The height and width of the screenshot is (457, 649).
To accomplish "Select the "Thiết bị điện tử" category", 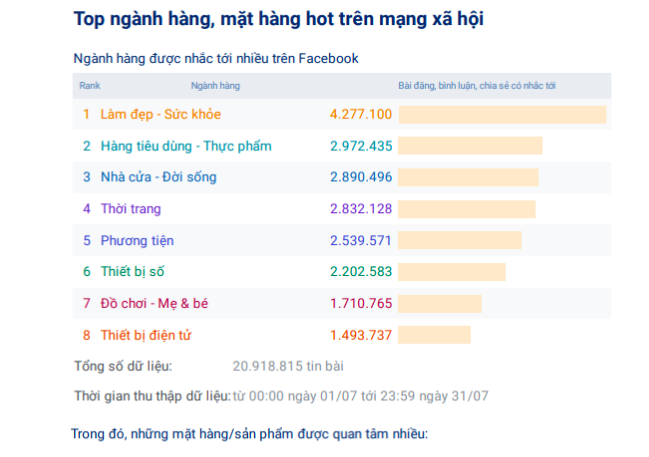I will tap(146, 334).
